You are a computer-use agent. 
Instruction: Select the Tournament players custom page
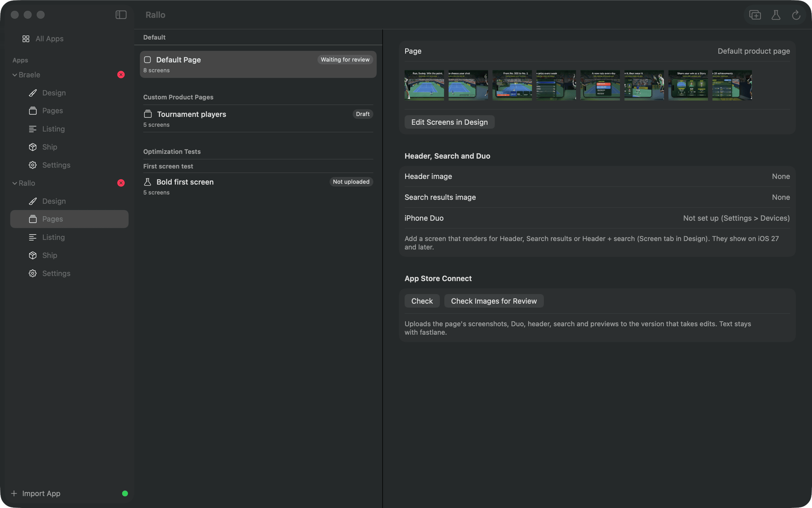(258, 119)
